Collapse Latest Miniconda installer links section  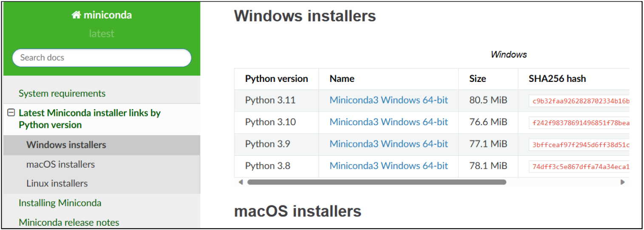tap(11, 113)
